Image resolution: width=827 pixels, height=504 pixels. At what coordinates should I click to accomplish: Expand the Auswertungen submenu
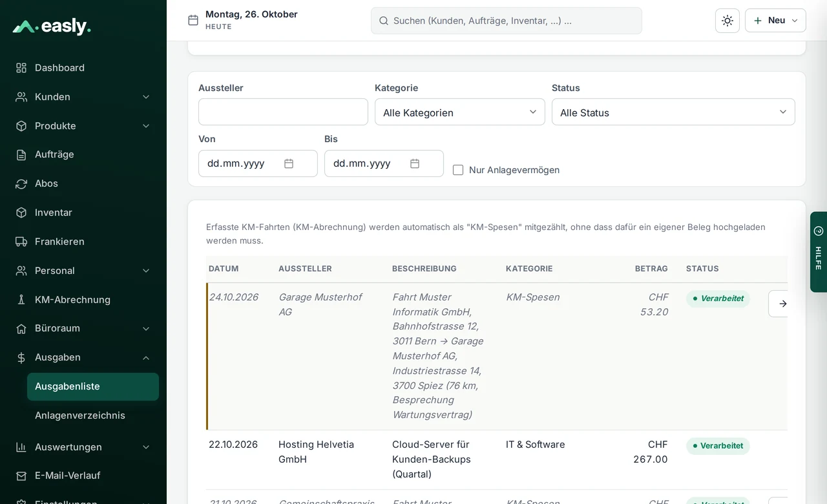click(146, 447)
